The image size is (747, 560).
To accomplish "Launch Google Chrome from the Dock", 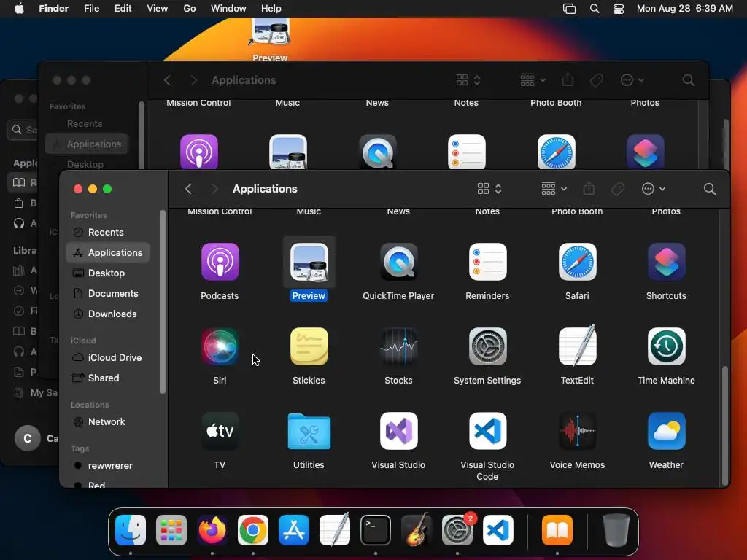I will [253, 530].
